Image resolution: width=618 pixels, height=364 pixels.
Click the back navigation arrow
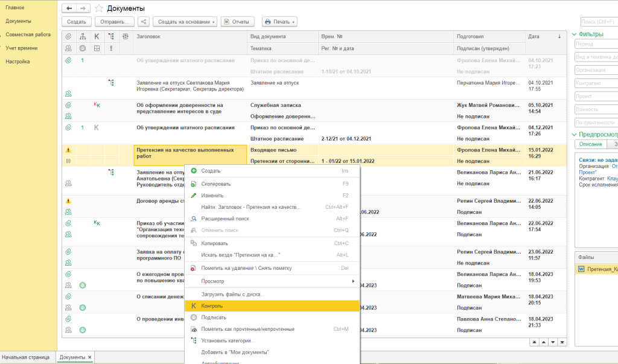(69, 8)
